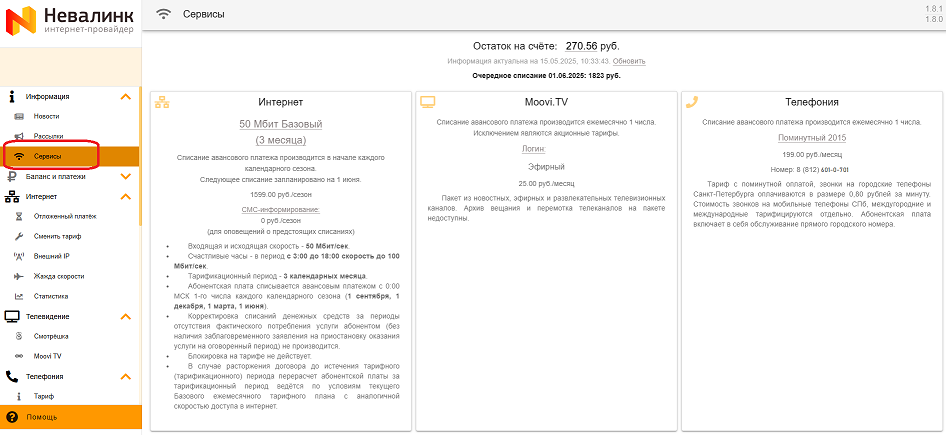Image resolution: width=946 pixels, height=435 pixels.
Task: Open Moovi TV in the sidebar
Action: tap(47, 356)
